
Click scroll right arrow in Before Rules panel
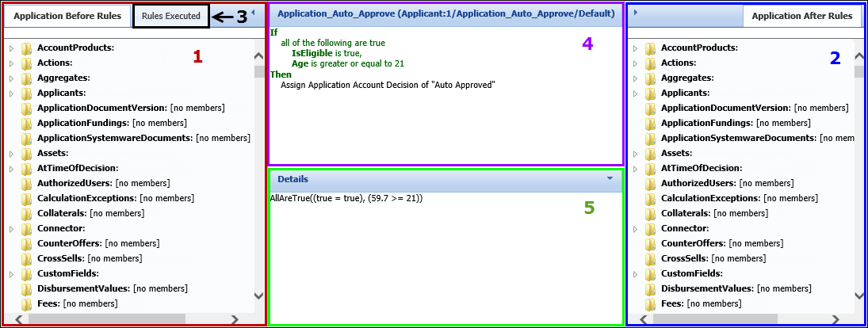pyautogui.click(x=235, y=319)
